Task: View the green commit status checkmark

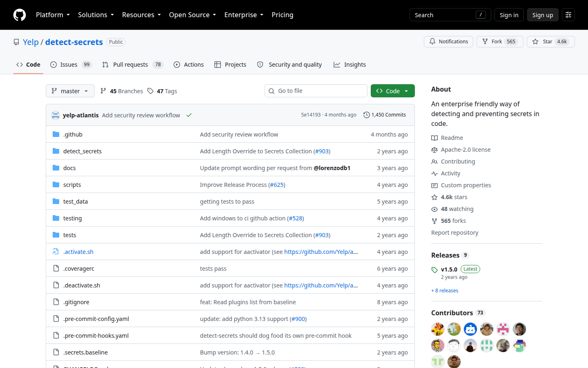Action: [189, 115]
